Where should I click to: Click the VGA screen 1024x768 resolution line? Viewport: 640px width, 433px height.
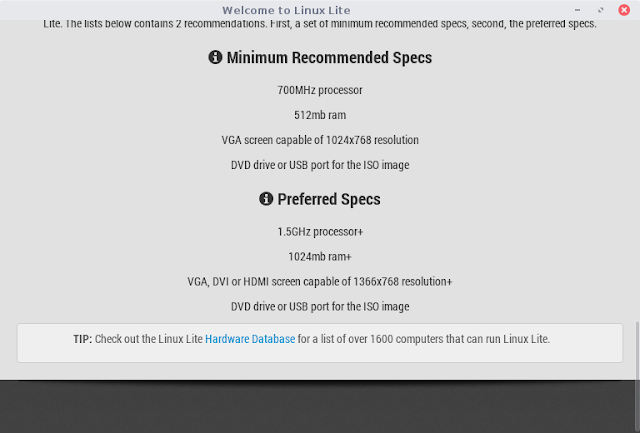pos(320,140)
